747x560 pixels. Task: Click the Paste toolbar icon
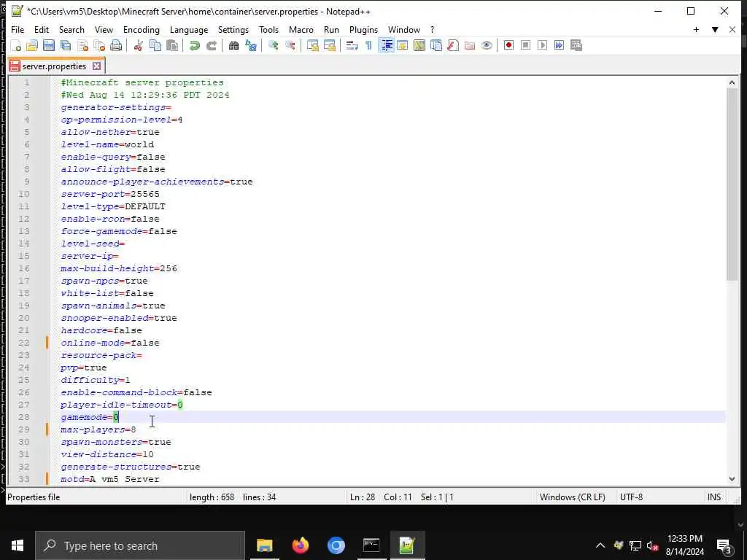point(172,45)
